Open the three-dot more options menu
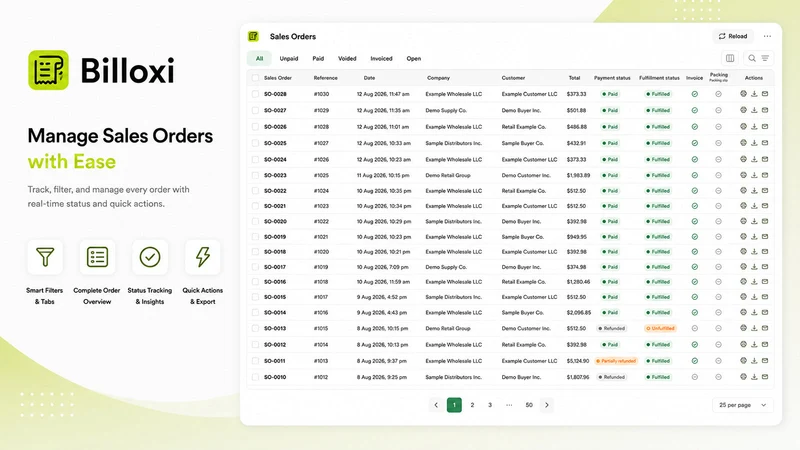 tap(767, 36)
